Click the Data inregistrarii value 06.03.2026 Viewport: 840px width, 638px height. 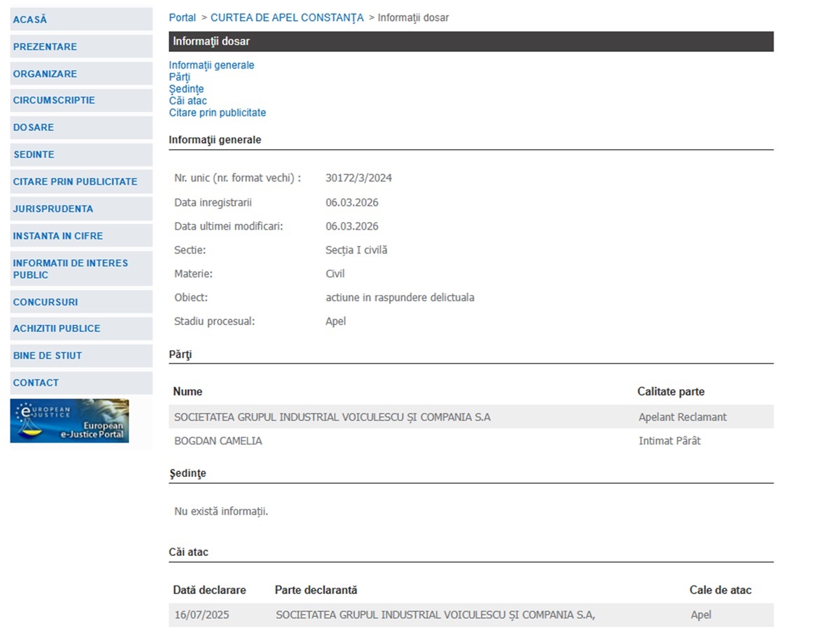click(352, 202)
